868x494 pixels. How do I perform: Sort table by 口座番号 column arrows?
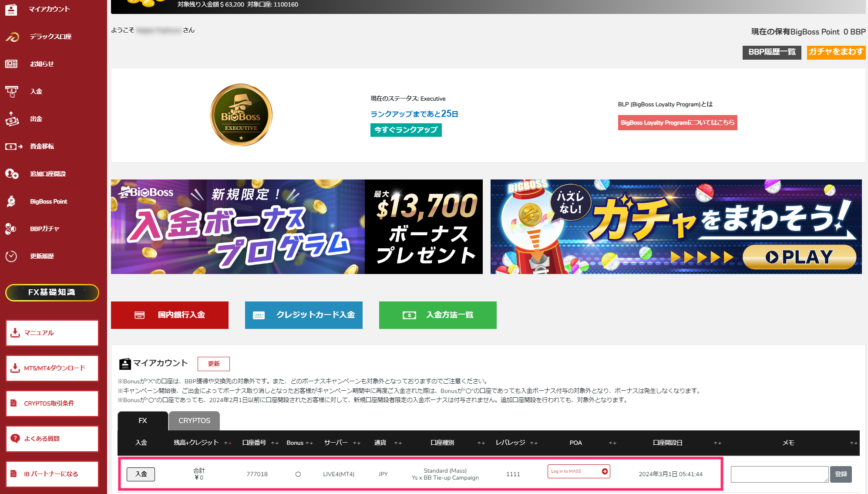275,443
